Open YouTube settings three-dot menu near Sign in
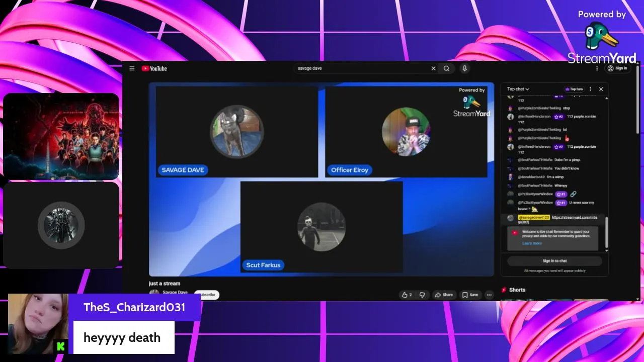 coord(597,68)
